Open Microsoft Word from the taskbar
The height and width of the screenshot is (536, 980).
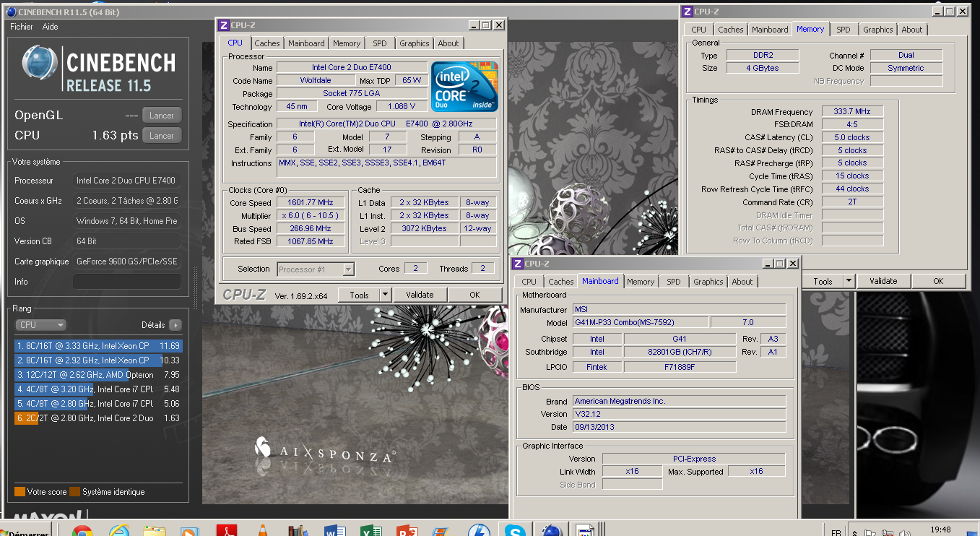[335, 532]
